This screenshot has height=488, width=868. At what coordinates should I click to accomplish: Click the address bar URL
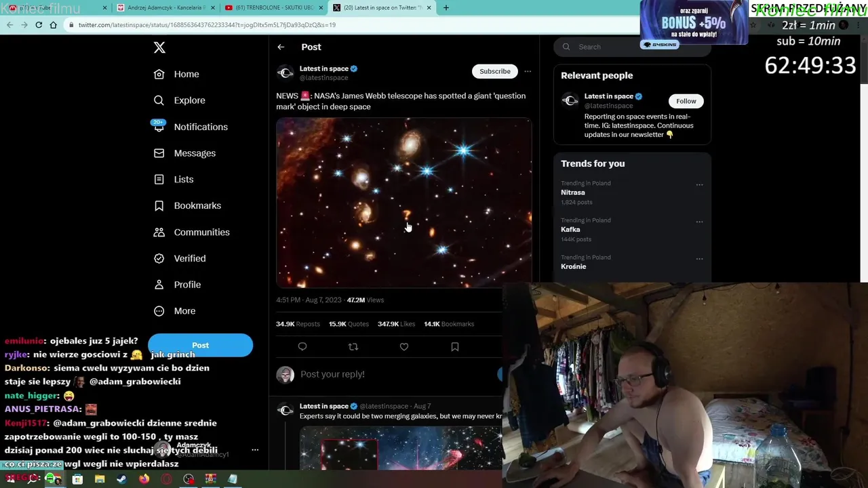click(207, 25)
